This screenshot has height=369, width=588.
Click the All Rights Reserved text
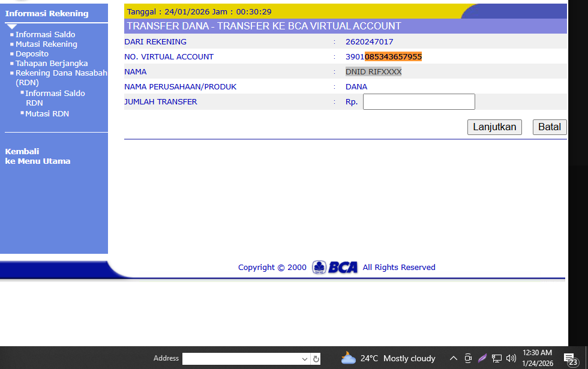[399, 268]
